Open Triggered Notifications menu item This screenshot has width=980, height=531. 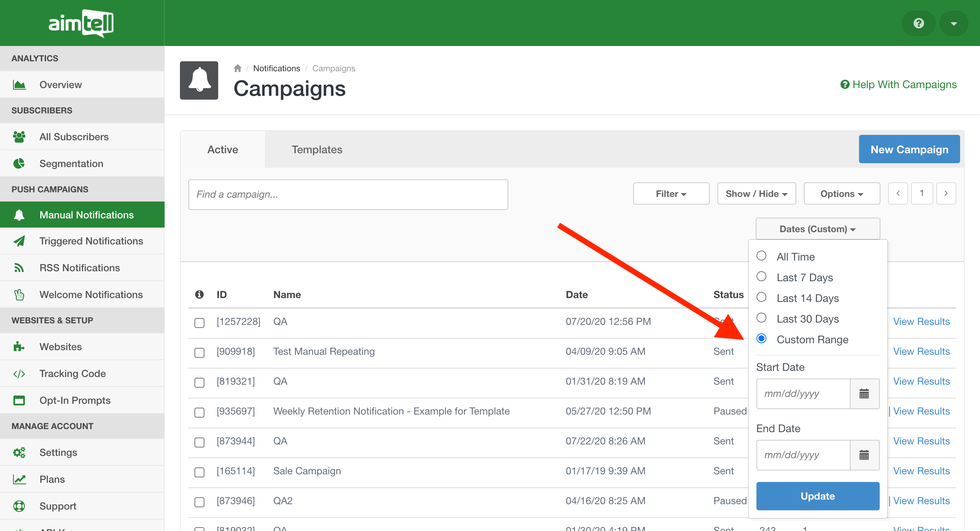click(x=91, y=241)
